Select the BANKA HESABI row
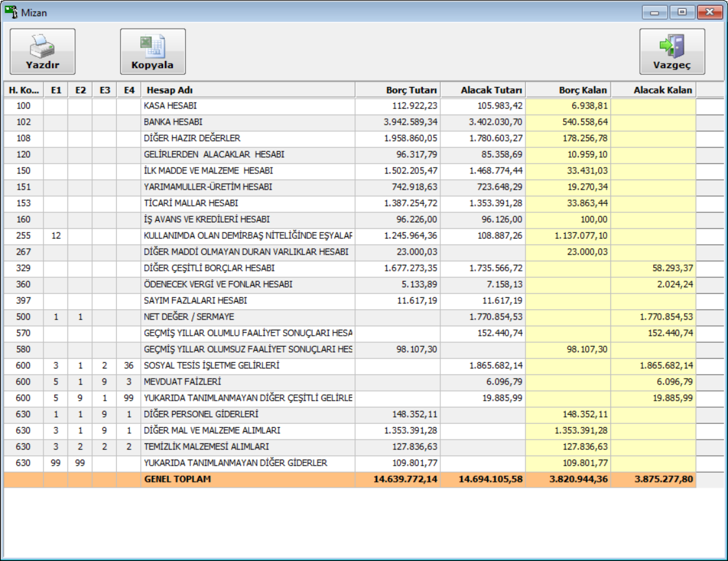This screenshot has width=728, height=561. (x=247, y=122)
